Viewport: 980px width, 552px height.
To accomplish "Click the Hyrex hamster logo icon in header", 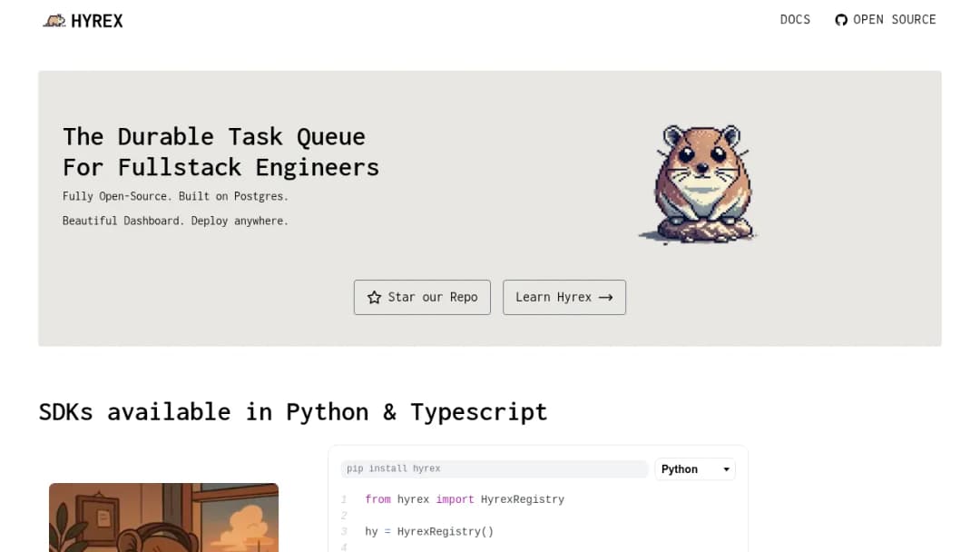I will pyautogui.click(x=54, y=21).
